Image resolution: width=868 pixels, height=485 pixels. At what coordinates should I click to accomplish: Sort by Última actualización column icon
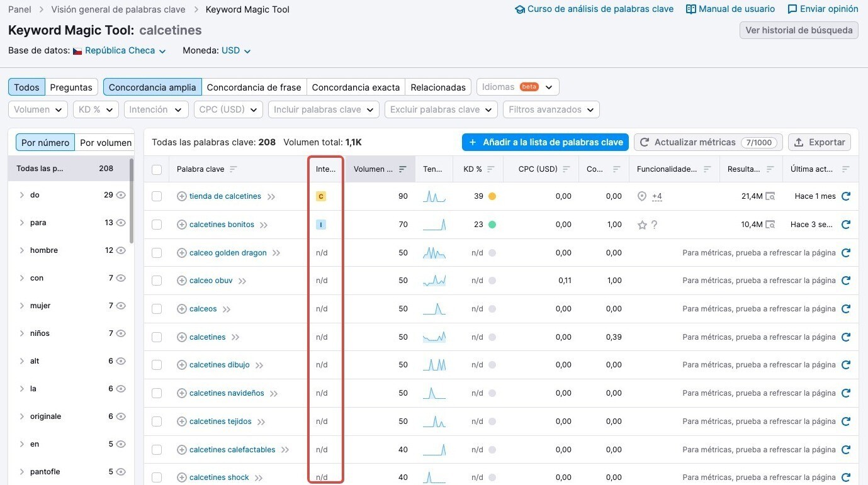tap(845, 169)
